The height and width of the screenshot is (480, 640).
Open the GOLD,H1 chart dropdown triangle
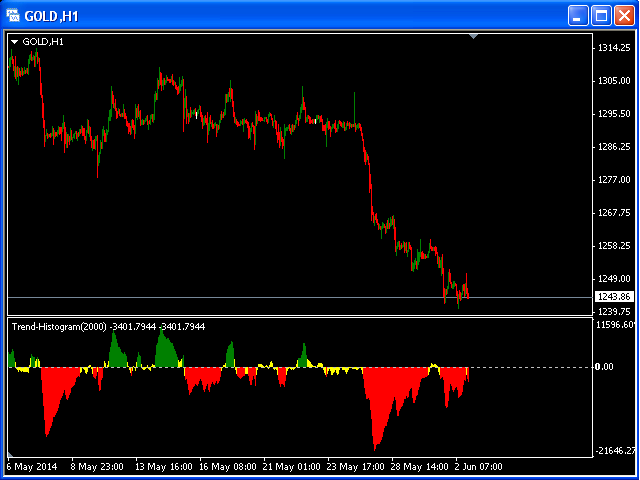(x=15, y=42)
